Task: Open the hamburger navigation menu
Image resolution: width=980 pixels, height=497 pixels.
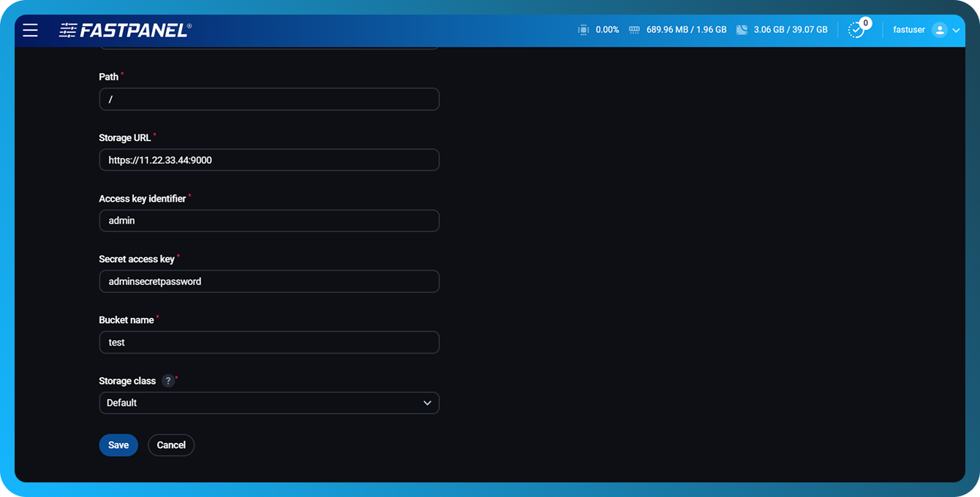Action: coord(30,30)
